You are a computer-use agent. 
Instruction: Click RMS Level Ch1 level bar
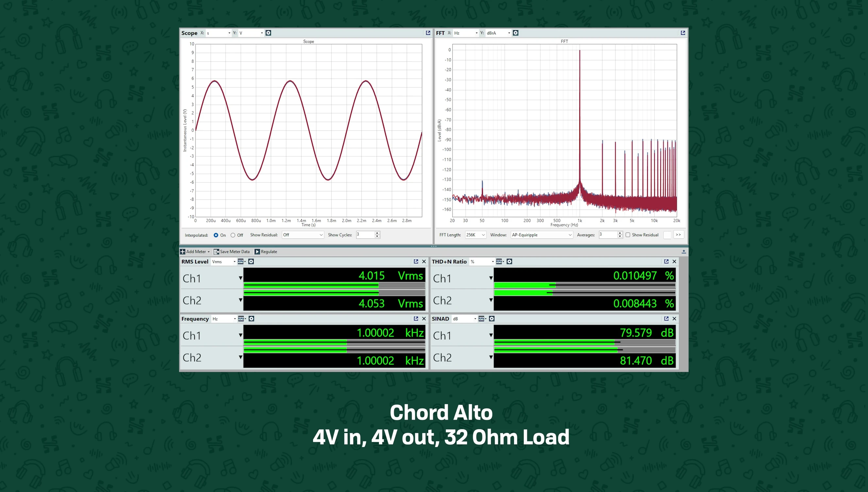tap(334, 285)
